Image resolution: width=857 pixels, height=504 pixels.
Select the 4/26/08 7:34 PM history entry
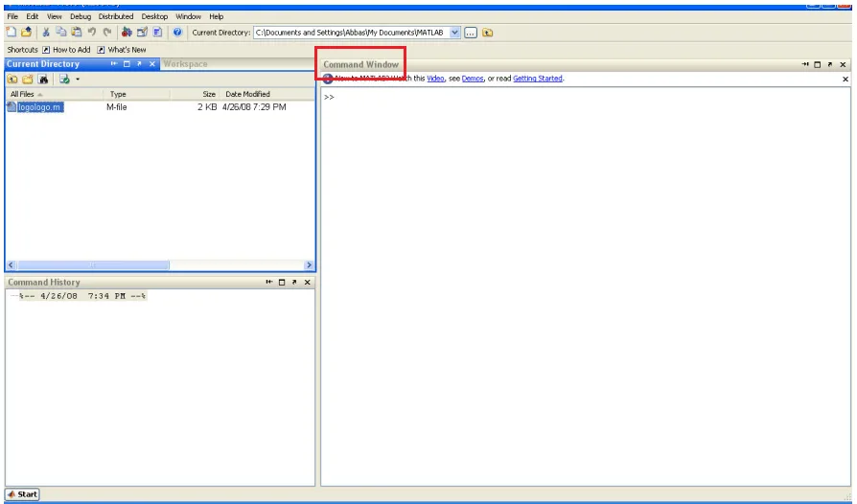tap(82, 296)
